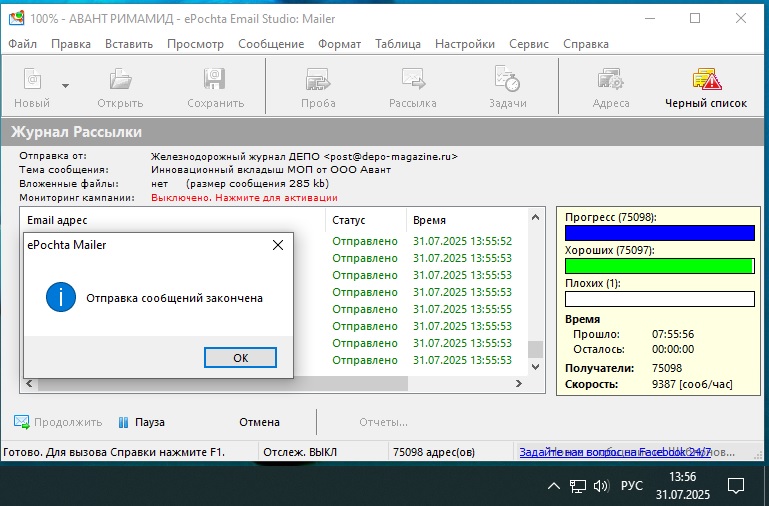Click the vertical scrollbar thumb in log
The height and width of the screenshot is (506, 769).
click(536, 349)
